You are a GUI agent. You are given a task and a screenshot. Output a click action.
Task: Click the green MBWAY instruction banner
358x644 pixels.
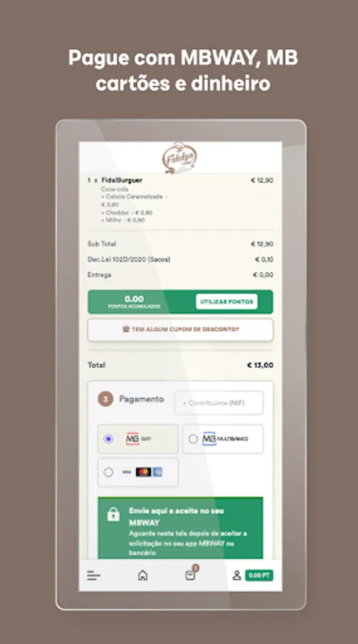(x=181, y=528)
